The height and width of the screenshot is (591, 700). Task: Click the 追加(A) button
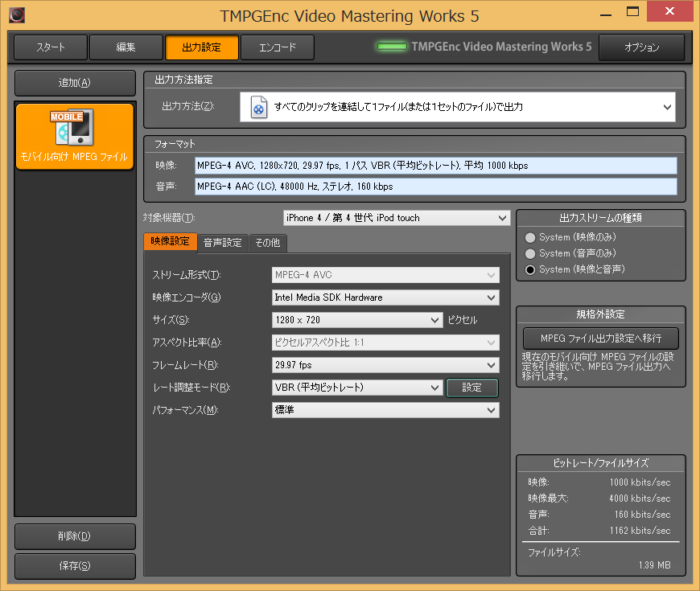coord(75,83)
